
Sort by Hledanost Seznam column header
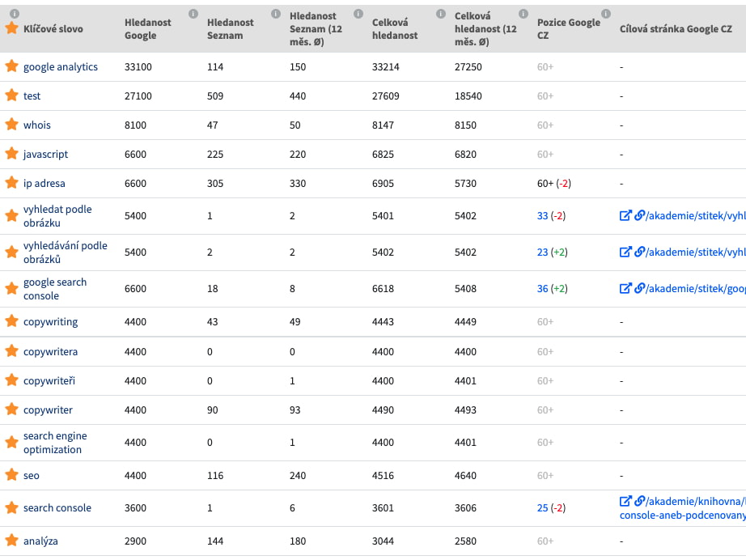pyautogui.click(x=231, y=28)
